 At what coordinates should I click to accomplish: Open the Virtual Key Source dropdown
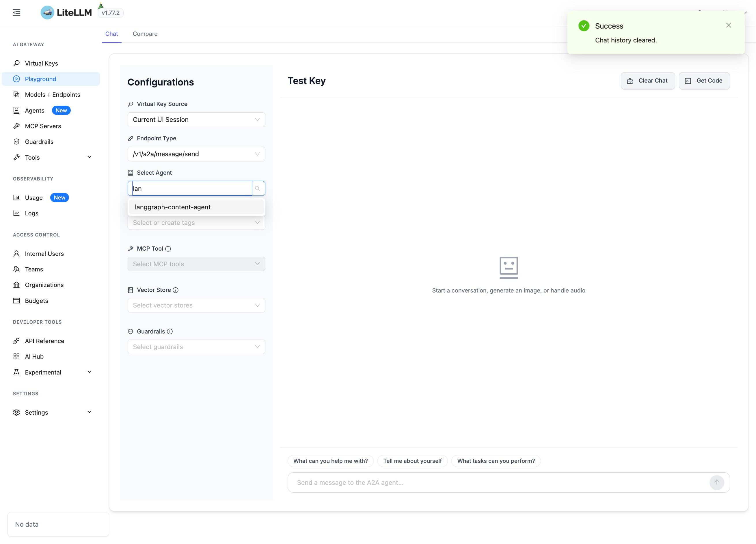click(196, 120)
